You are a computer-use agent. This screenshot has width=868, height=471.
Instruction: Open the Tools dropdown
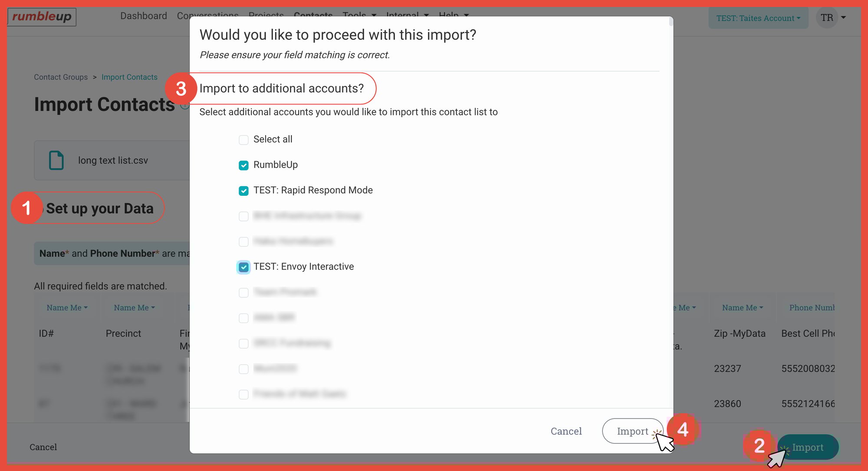(359, 16)
